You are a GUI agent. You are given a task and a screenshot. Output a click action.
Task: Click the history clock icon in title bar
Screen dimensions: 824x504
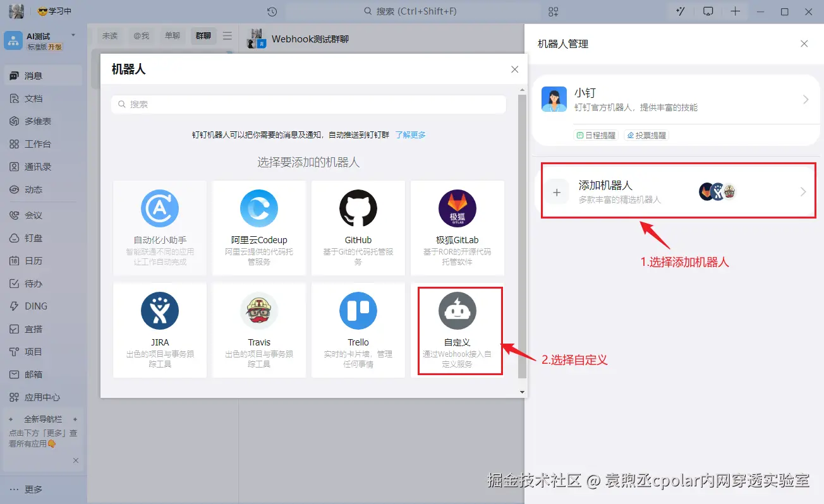coord(272,11)
